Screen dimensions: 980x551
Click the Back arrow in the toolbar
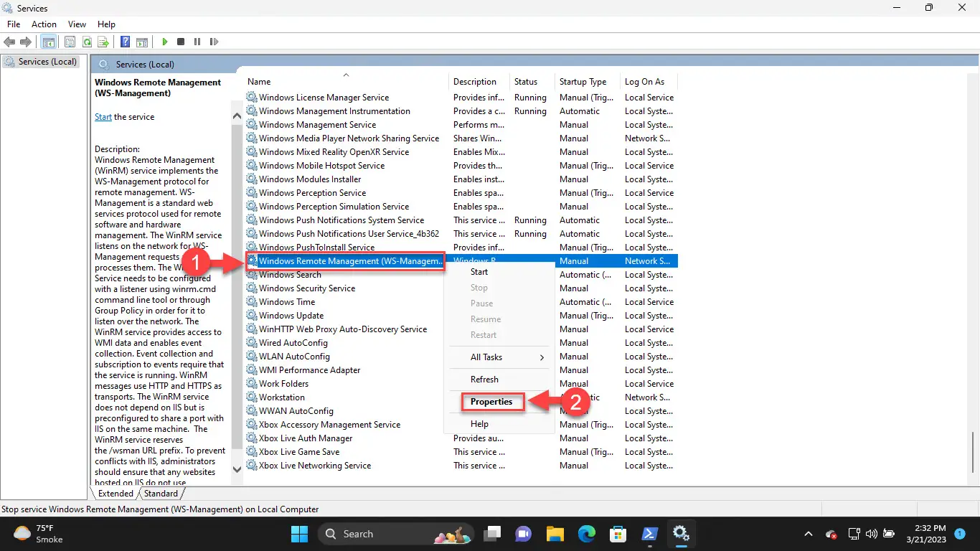click(x=10, y=42)
